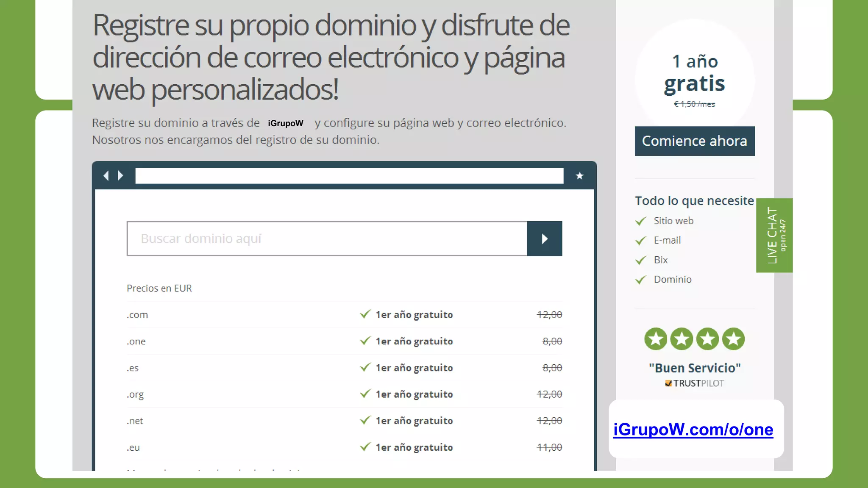Click the checkmark in the .net row
This screenshot has width=868, height=488.
[365, 420]
